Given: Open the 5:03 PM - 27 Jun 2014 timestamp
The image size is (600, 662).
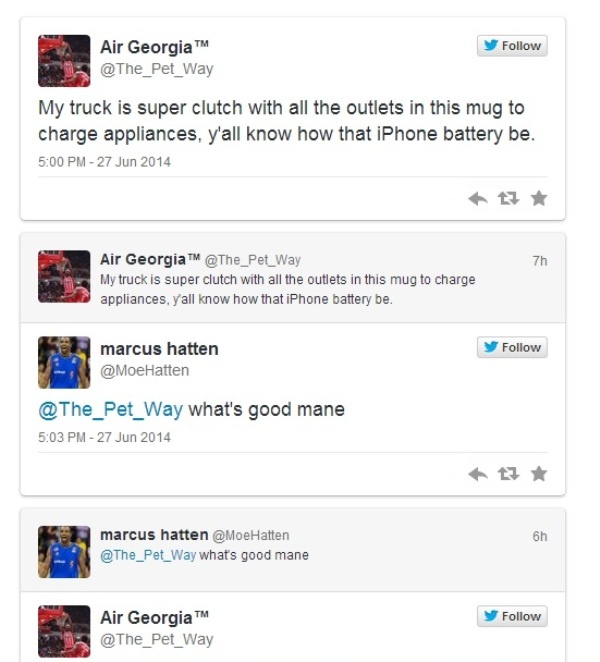Looking at the screenshot, I should click(104, 437).
